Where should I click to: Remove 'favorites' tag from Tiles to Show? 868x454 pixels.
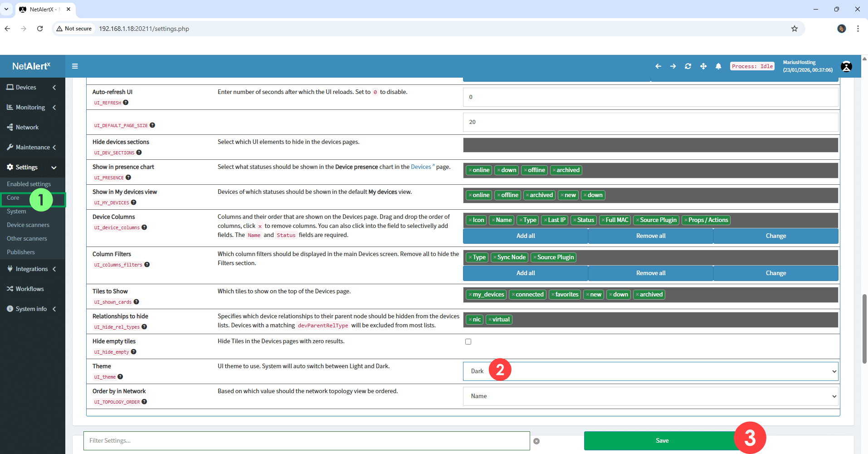(x=553, y=295)
